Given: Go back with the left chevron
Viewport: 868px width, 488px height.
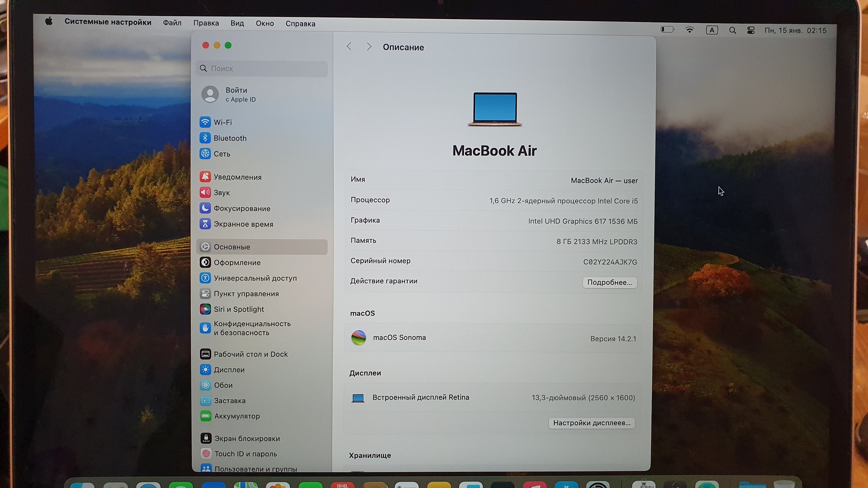Looking at the screenshot, I should [349, 47].
